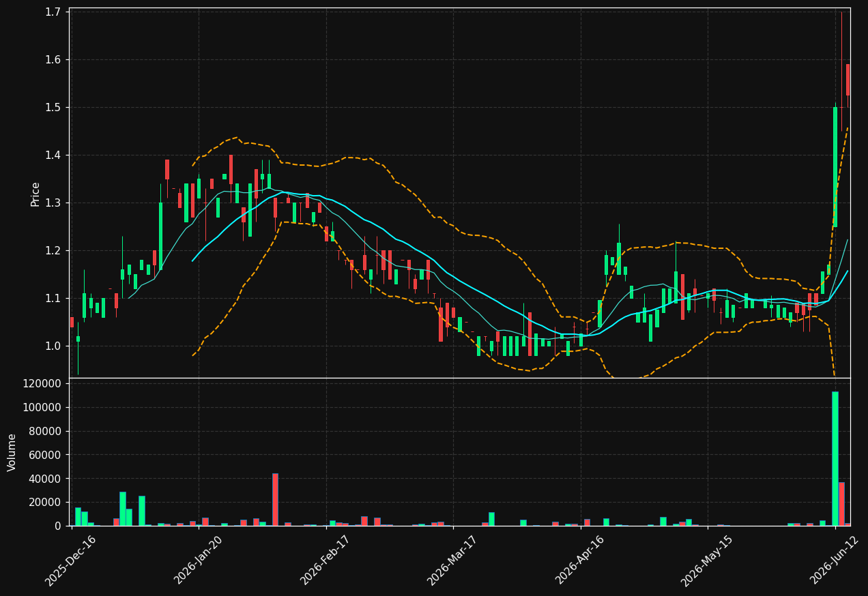Click the 1.1 price tick label
The width and height of the screenshot is (868, 596).
click(52, 299)
